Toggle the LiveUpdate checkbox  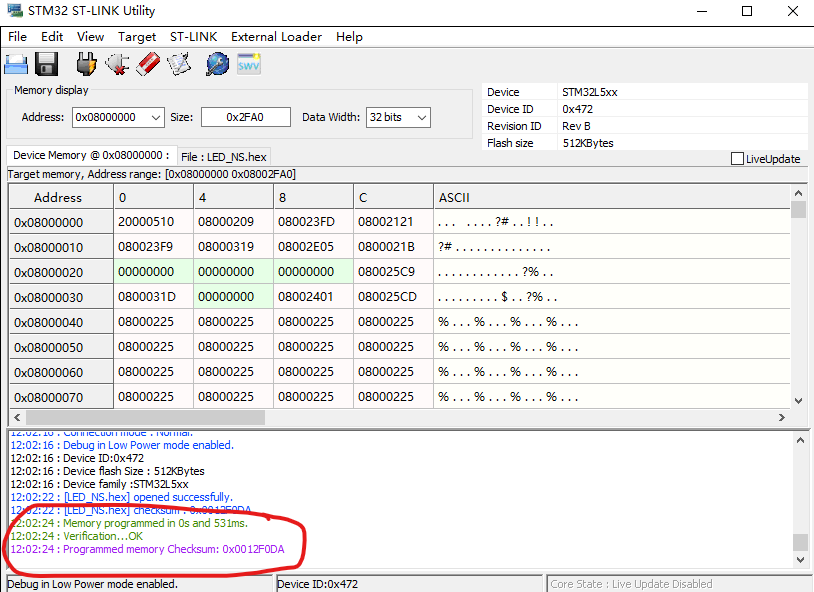[x=737, y=159]
